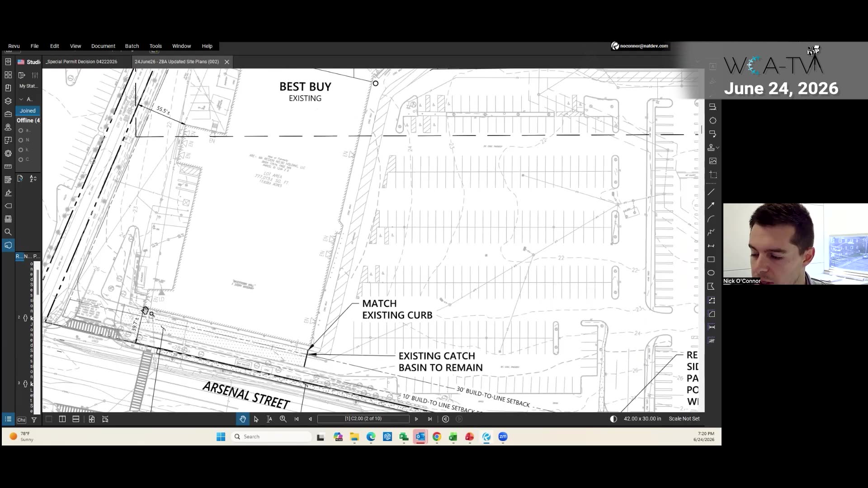
Task: Open the Properties gear panel icon
Action: point(8,153)
